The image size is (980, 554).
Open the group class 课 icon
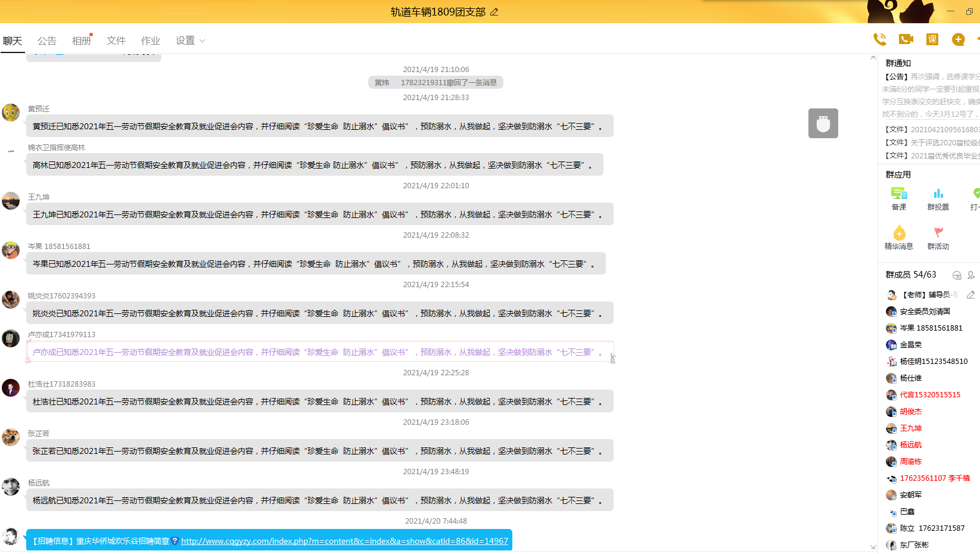pos(932,39)
